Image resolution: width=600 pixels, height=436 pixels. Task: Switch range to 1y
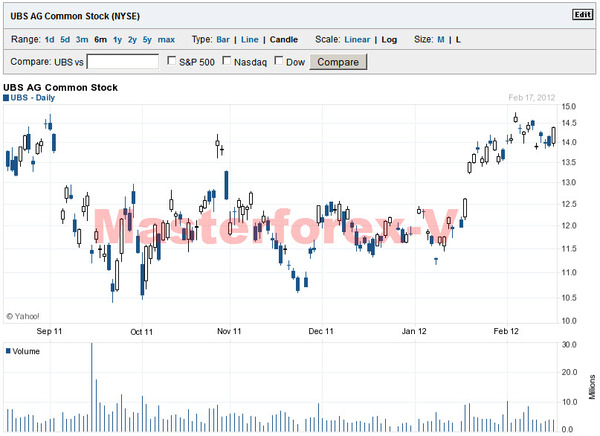click(x=117, y=40)
